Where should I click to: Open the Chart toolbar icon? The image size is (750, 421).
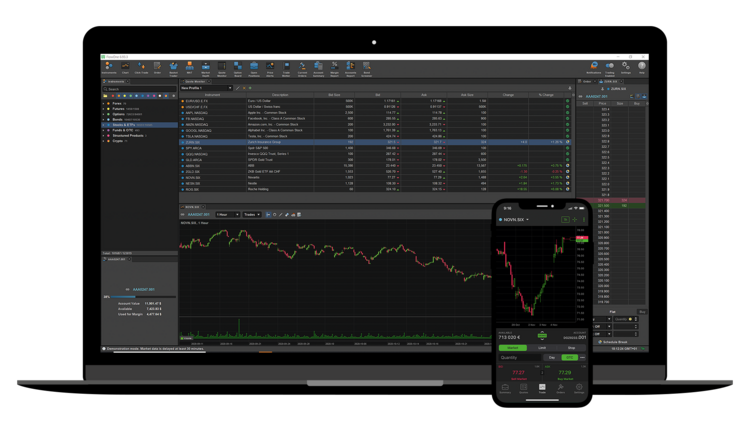pyautogui.click(x=125, y=68)
